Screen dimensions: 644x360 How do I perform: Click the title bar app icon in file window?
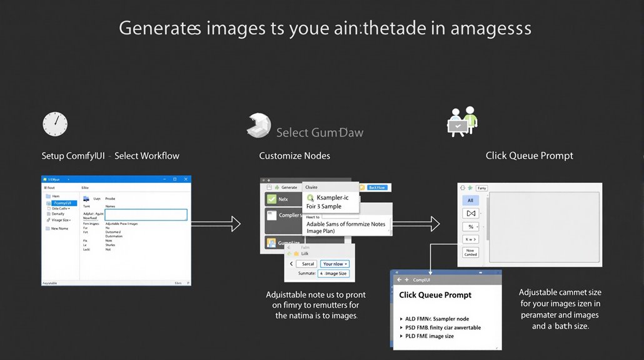click(x=45, y=180)
